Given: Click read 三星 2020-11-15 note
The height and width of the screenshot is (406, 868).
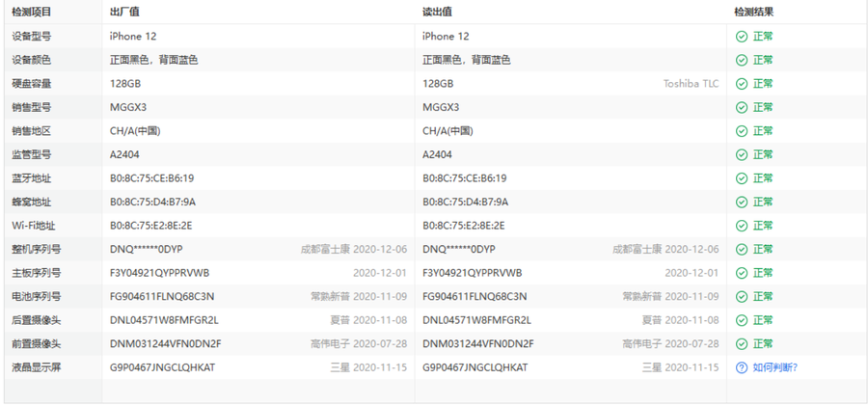Looking at the screenshot, I should [681, 367].
